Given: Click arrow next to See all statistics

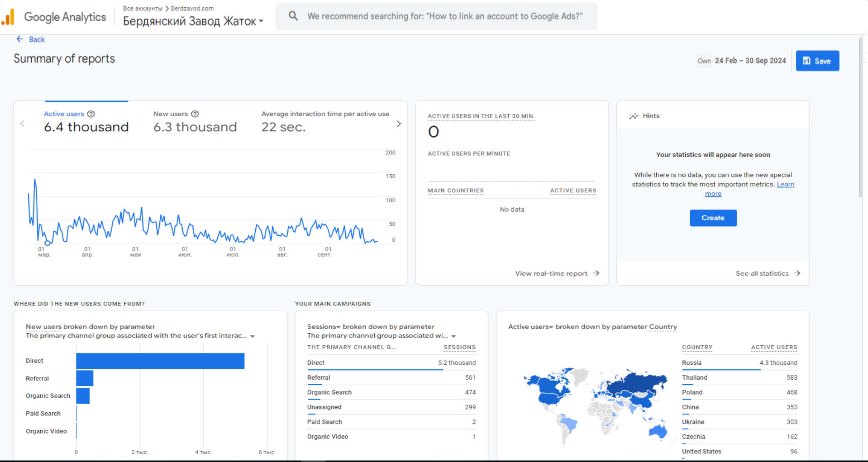Looking at the screenshot, I should (x=797, y=273).
